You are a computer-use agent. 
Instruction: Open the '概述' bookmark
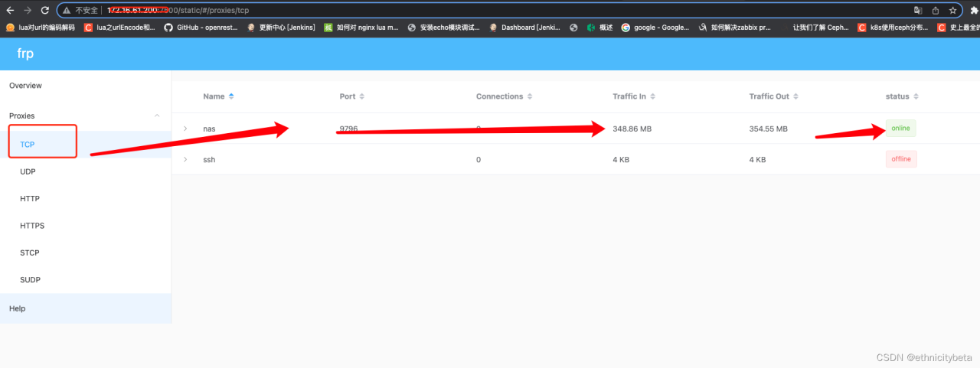point(599,27)
